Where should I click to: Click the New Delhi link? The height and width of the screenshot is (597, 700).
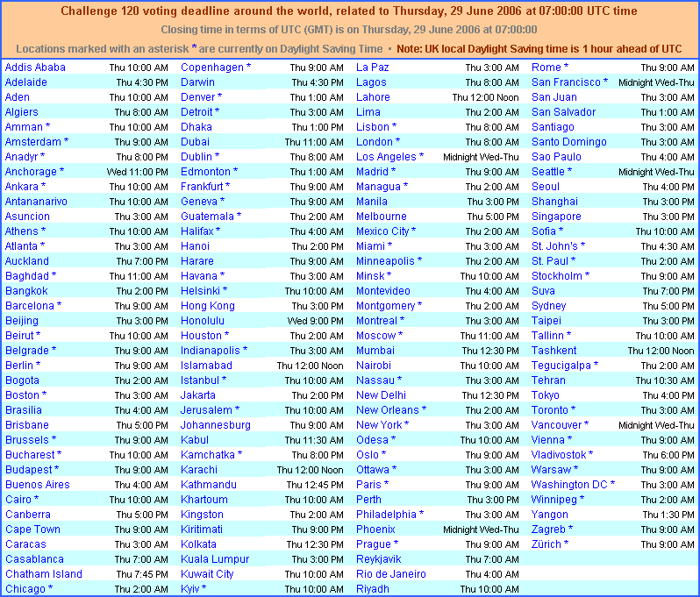[x=382, y=395]
